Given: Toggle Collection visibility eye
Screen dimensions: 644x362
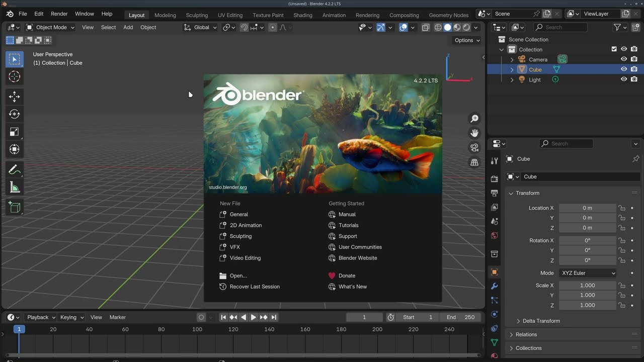Looking at the screenshot, I should [x=624, y=49].
